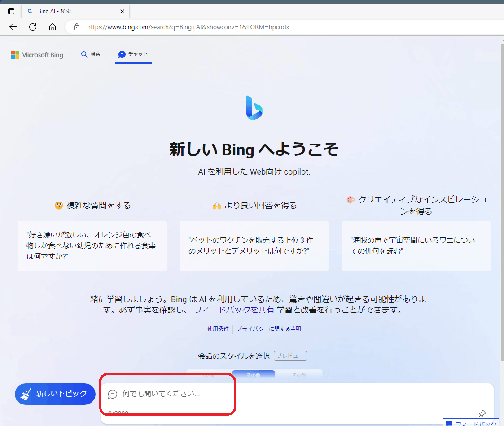
Task: Close the Bing AI browser tab
Action: tap(122, 11)
